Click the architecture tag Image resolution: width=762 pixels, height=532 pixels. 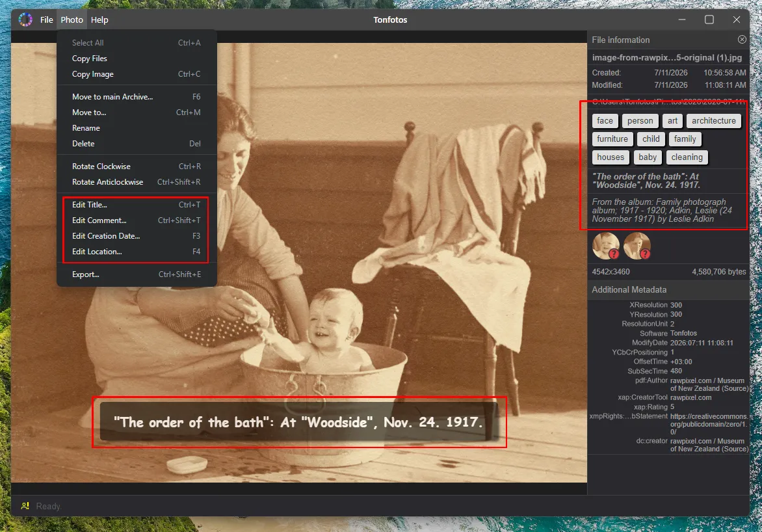(x=713, y=120)
